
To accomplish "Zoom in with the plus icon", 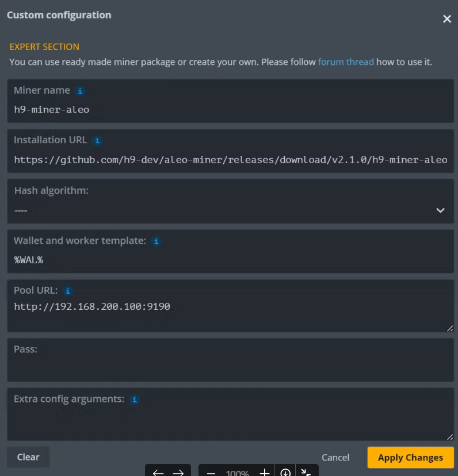I will click(x=264, y=473).
